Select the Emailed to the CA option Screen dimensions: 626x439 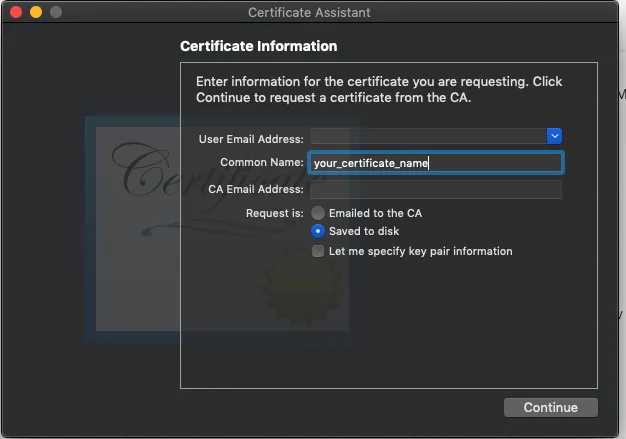[318, 213]
